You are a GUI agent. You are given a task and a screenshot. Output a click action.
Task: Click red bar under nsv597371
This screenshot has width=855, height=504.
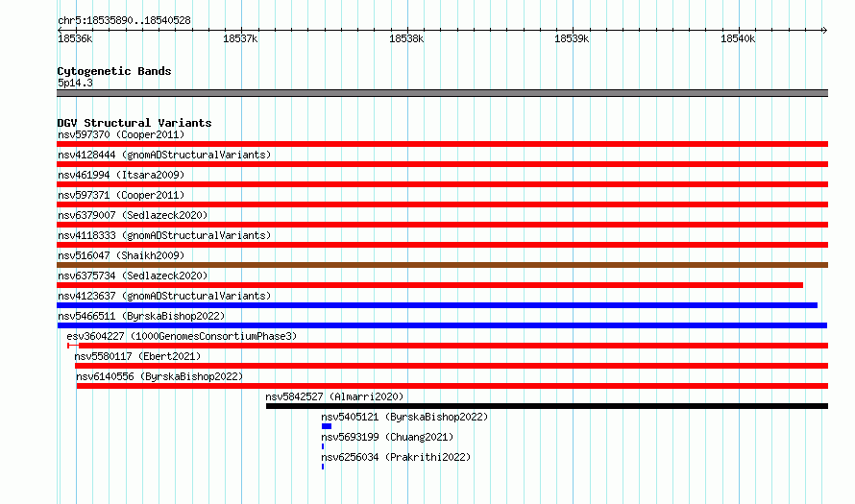(442, 204)
